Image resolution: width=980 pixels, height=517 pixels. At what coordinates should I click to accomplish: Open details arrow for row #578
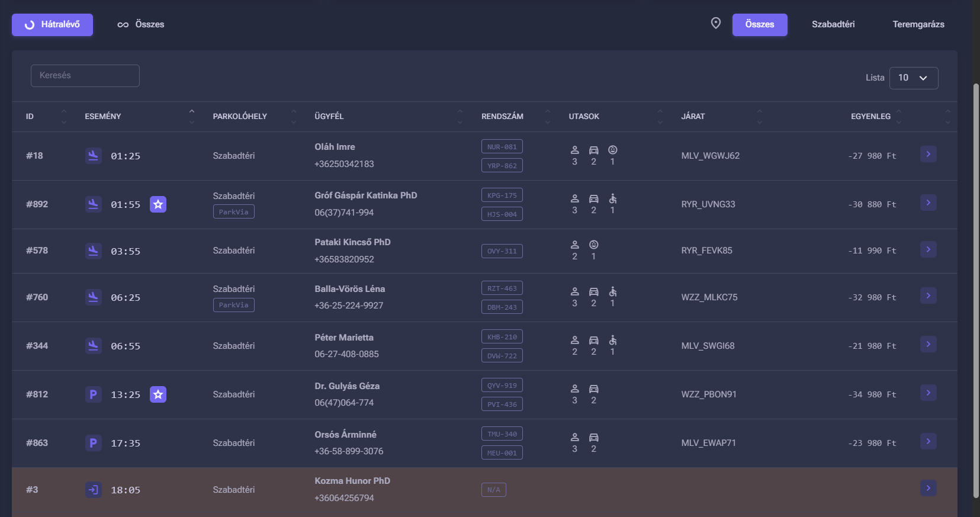pyautogui.click(x=928, y=249)
